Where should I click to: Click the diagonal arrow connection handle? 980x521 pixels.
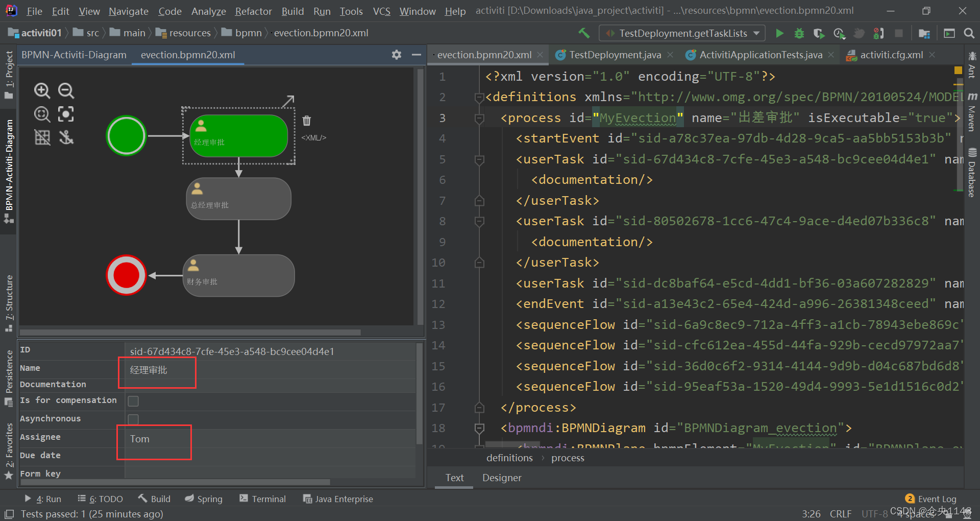pos(289,101)
